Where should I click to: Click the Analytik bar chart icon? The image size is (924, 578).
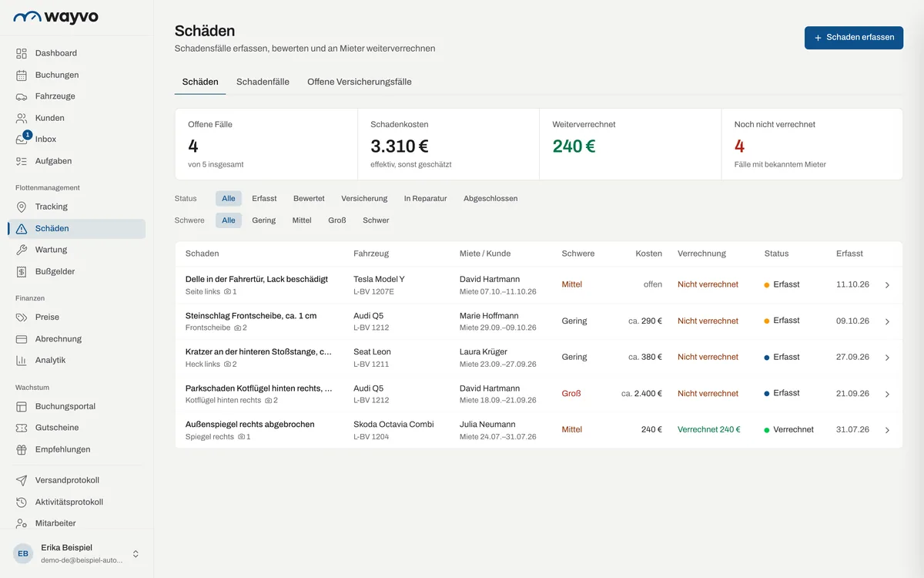22,360
